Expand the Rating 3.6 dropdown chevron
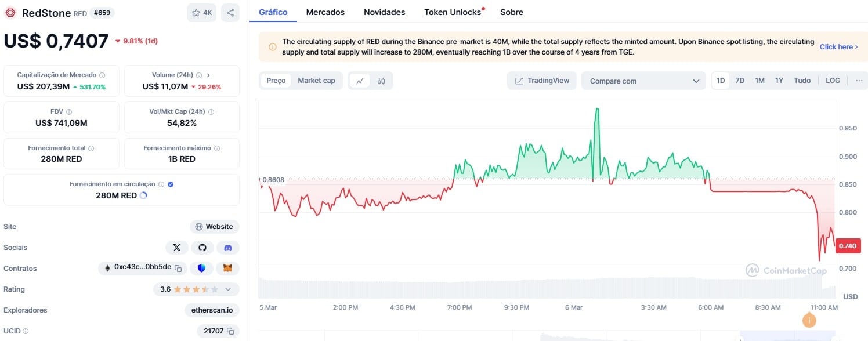Screen dimensions: 868x341 point(228,289)
